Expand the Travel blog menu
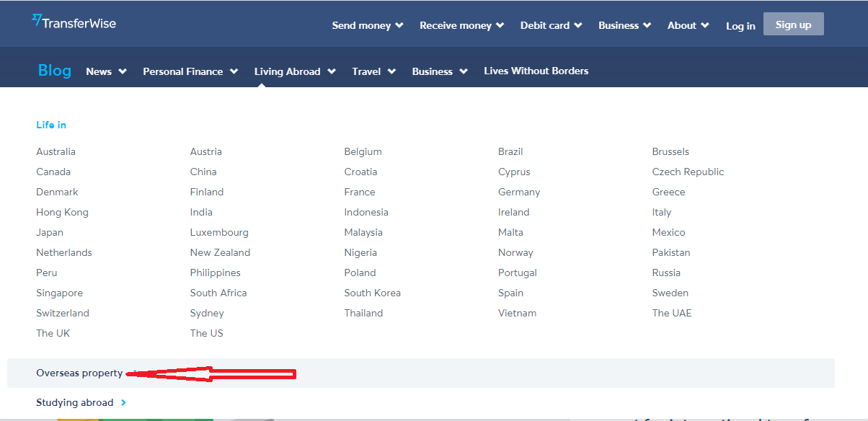This screenshot has width=868, height=421. tap(373, 71)
